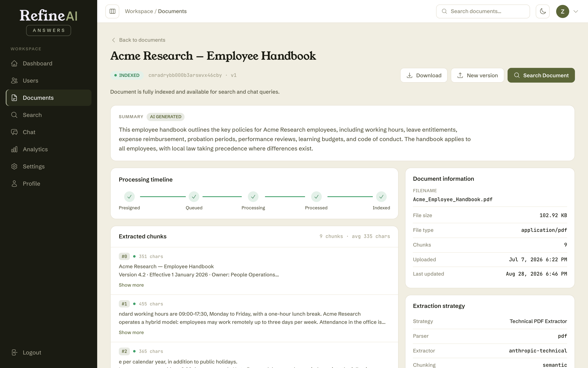Click Logout in the sidebar

49,352
